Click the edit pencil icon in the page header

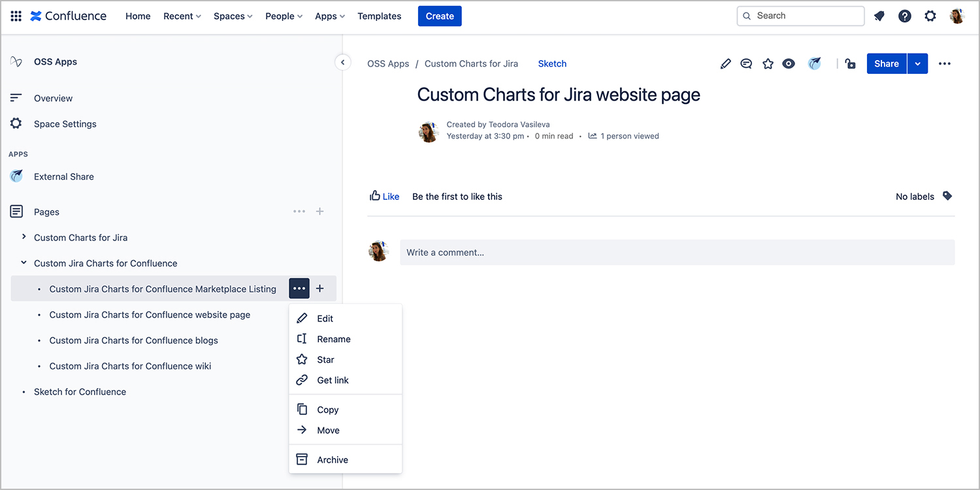point(725,63)
